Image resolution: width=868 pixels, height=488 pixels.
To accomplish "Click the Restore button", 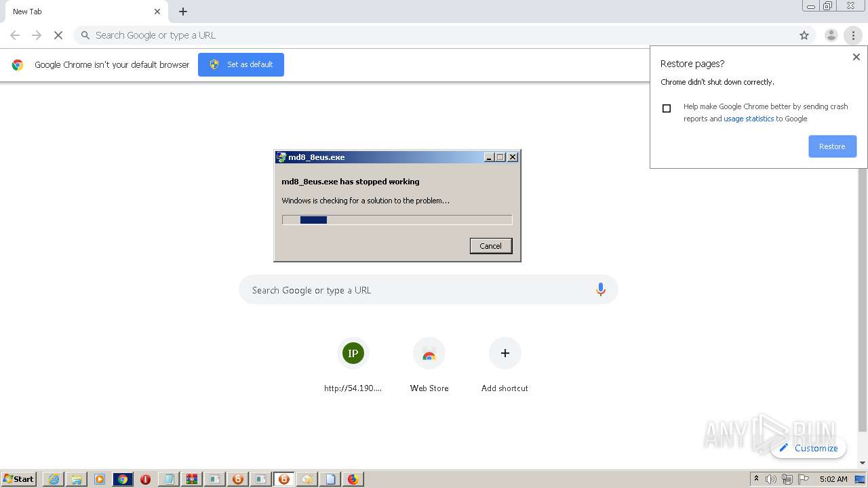I will (832, 146).
